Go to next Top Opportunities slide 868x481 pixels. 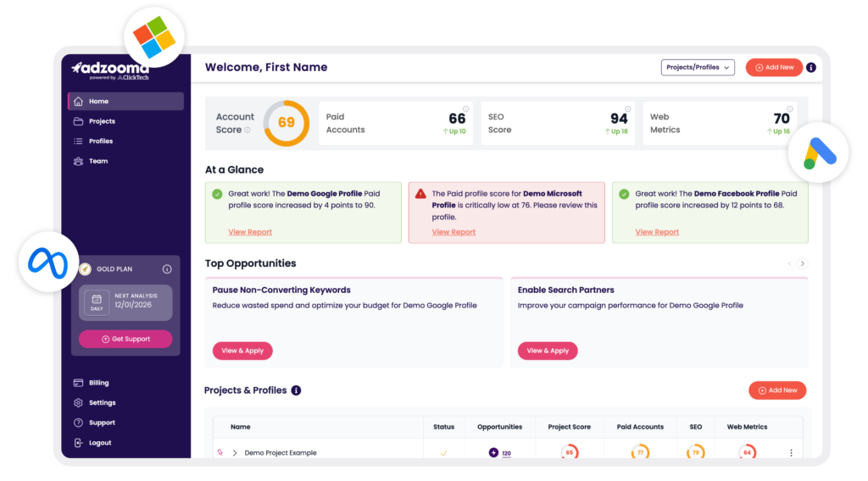pyautogui.click(x=803, y=263)
